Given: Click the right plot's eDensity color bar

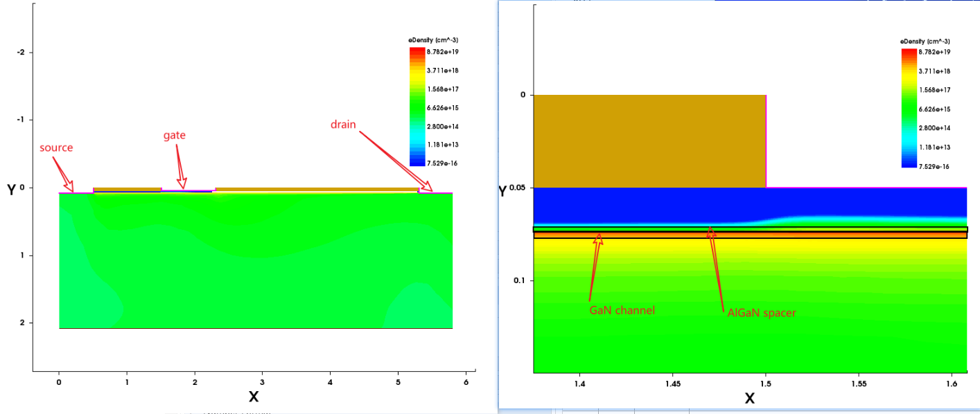Looking at the screenshot, I should point(909,108).
